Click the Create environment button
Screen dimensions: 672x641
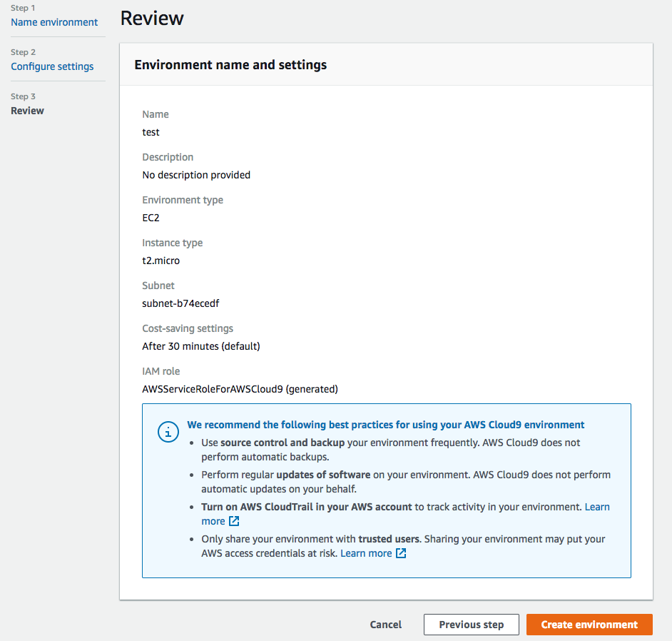pyautogui.click(x=589, y=624)
